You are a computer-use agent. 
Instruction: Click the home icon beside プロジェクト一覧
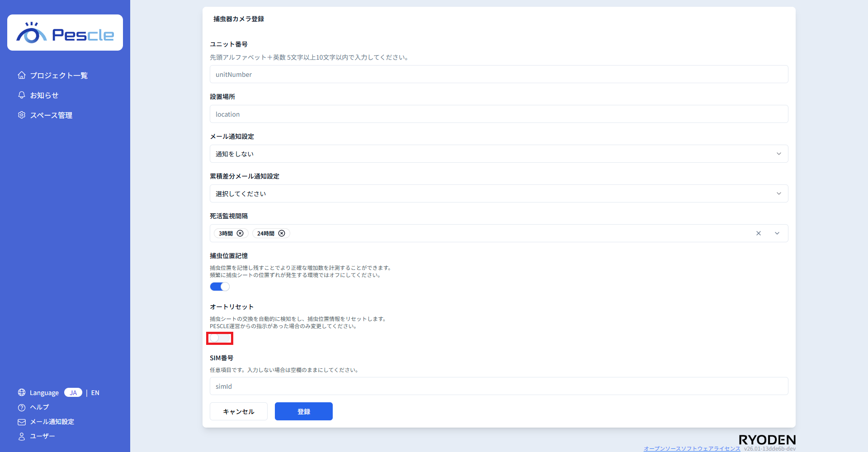point(22,75)
